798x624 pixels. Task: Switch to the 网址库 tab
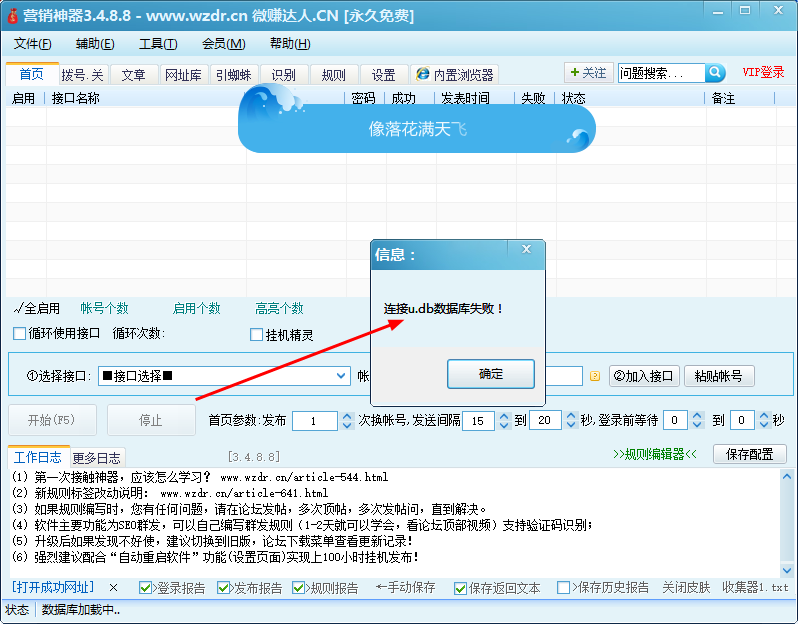pos(183,75)
